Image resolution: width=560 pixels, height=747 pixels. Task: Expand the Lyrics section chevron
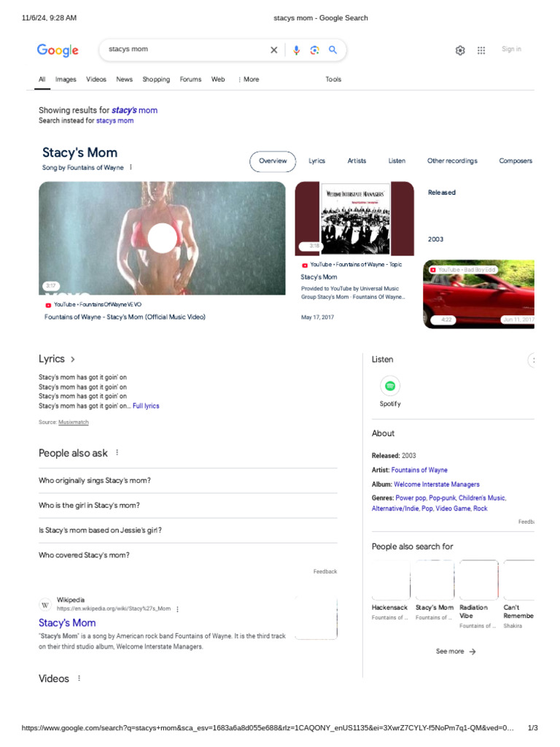click(72, 359)
